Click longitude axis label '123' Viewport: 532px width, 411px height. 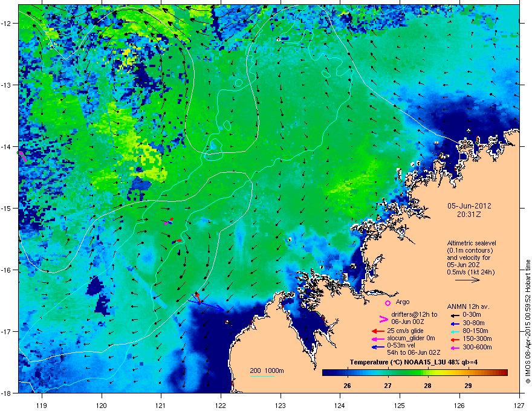tap(281, 406)
